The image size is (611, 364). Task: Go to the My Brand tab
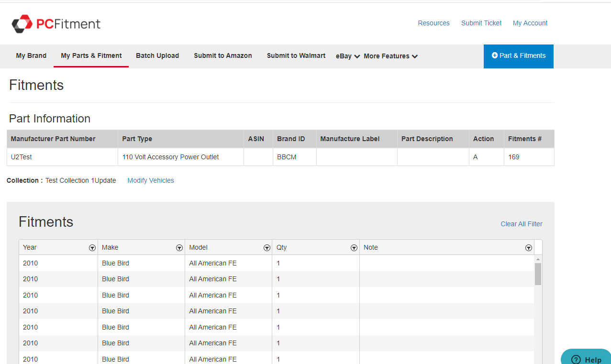(x=31, y=56)
